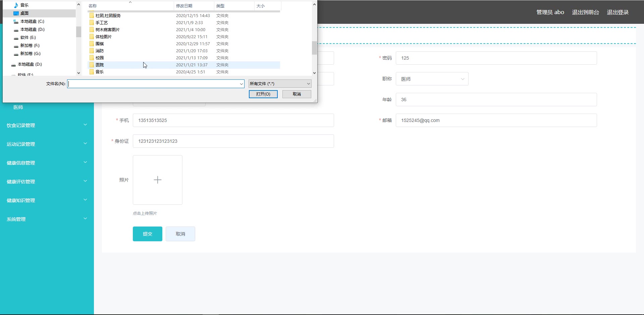Click the folder icon for 社团,社团服务

click(x=92, y=15)
